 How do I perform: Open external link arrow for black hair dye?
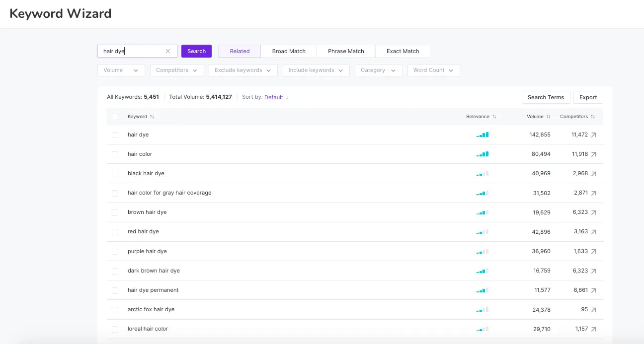click(x=593, y=174)
